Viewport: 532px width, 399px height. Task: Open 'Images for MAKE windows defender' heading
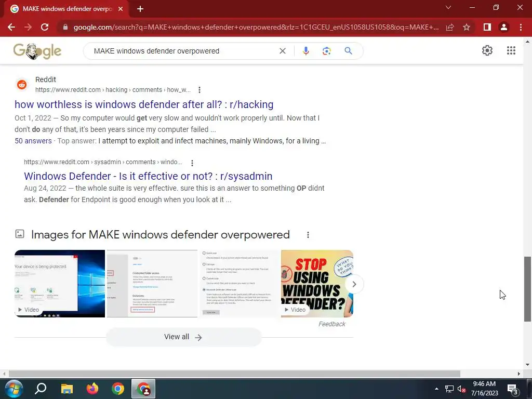pyautogui.click(x=161, y=235)
